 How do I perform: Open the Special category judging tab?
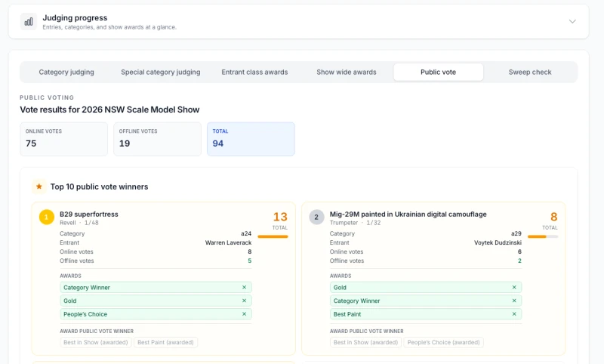(x=161, y=72)
